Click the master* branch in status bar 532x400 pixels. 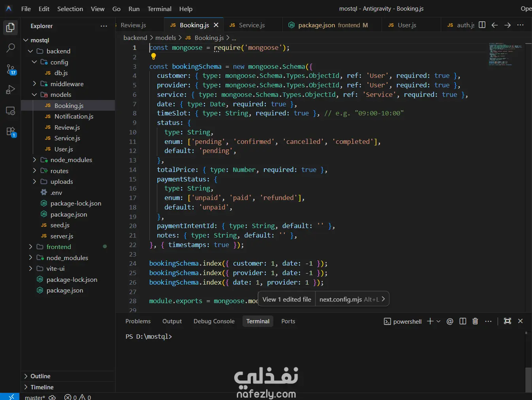point(35,397)
